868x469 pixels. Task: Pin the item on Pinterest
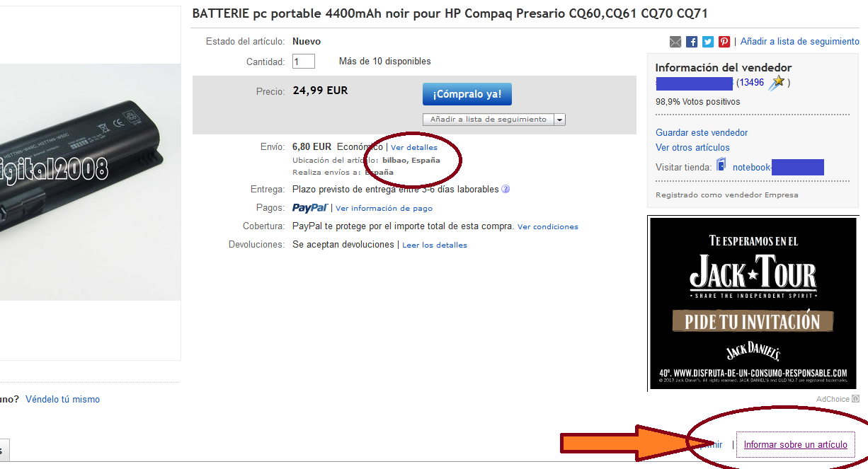(724, 42)
